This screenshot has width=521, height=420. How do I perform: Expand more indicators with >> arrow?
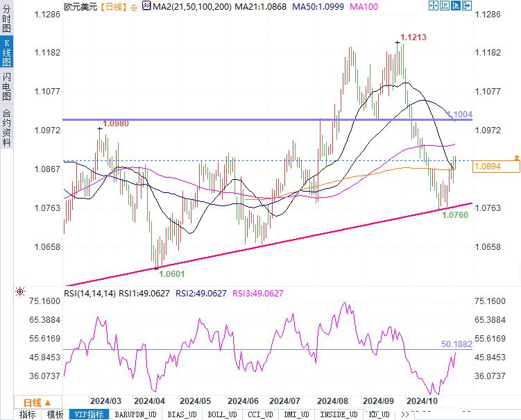(404, 414)
